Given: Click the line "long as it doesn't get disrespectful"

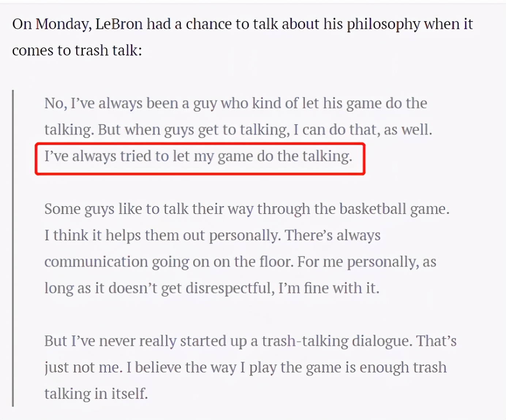Looking at the screenshot, I should point(212,289).
